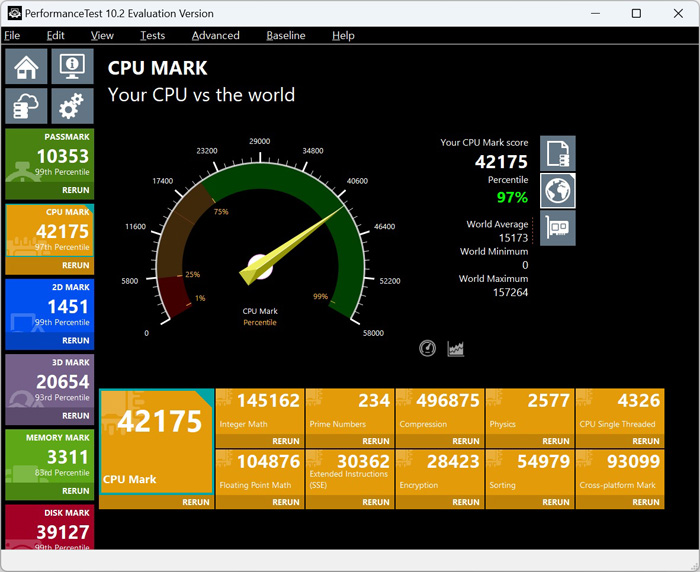Open the Edit menu

[55, 35]
